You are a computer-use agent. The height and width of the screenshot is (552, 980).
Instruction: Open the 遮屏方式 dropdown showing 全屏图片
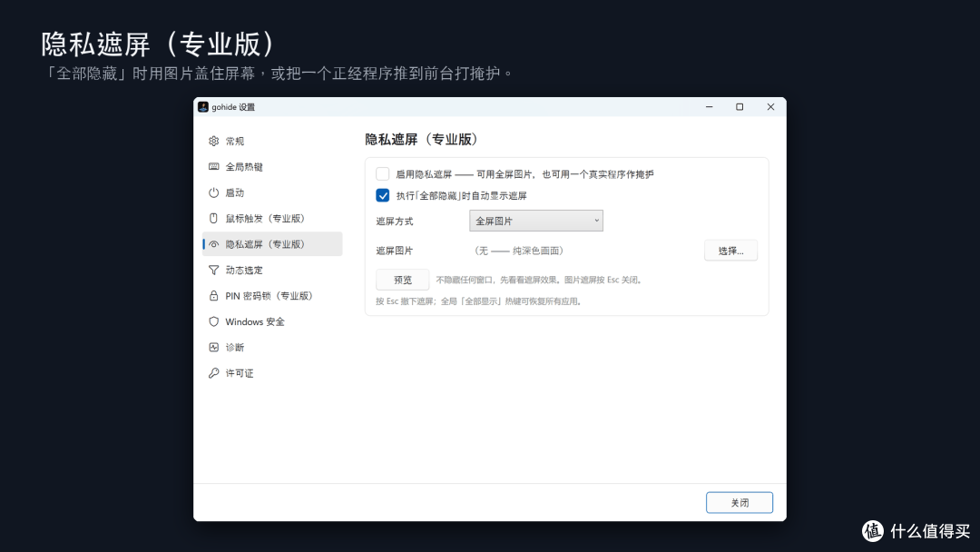(x=536, y=221)
